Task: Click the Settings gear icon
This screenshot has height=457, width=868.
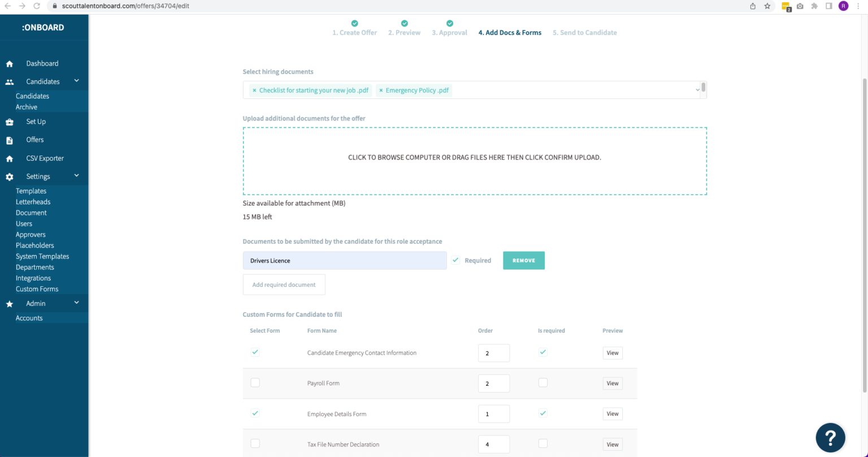Action: (x=8, y=176)
